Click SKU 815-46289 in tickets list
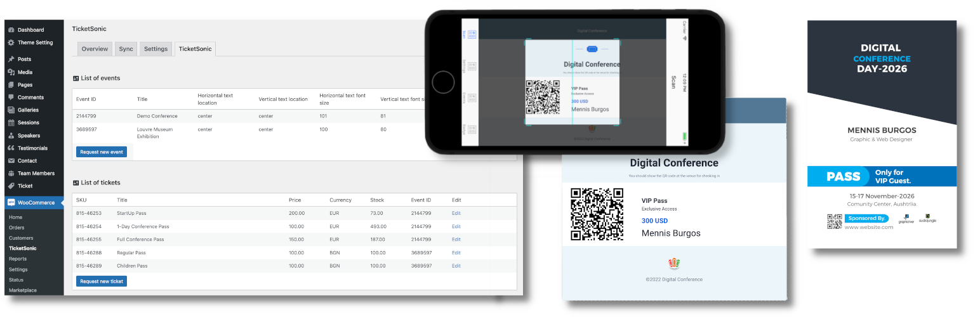The height and width of the screenshot is (317, 980). coord(89,266)
